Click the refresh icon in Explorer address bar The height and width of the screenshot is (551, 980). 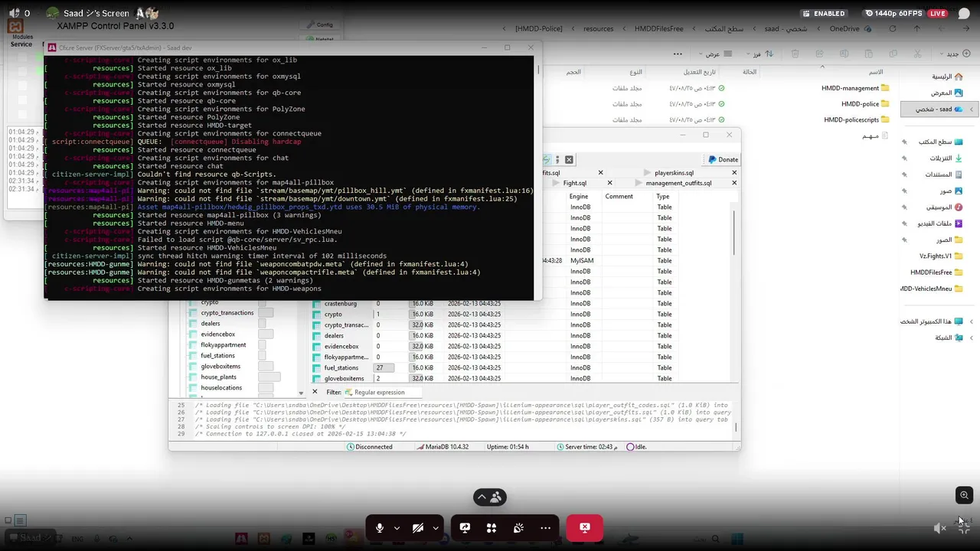click(892, 28)
